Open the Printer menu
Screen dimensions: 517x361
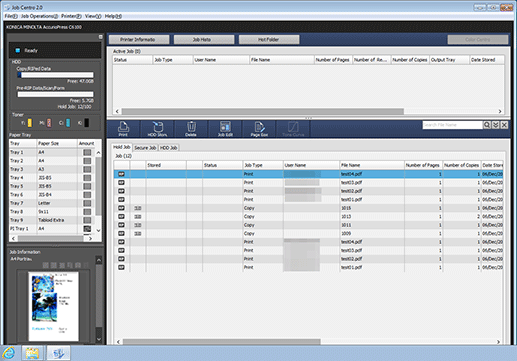[x=71, y=16]
